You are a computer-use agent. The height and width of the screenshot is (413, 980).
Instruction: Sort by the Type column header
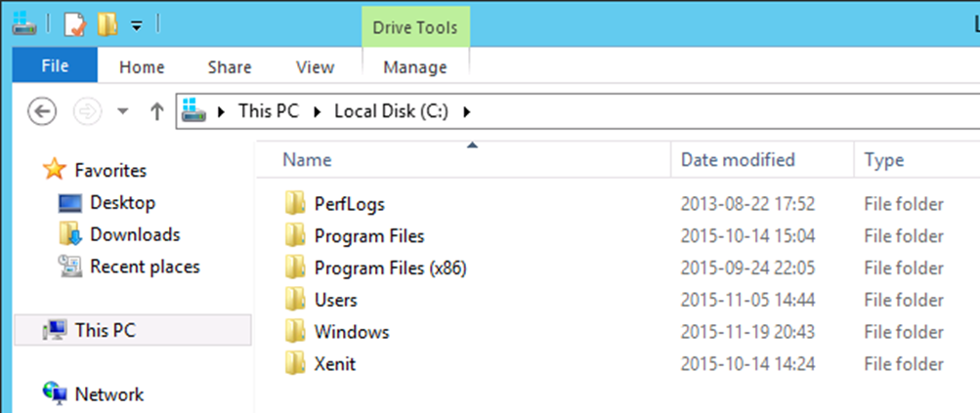[x=916, y=159]
